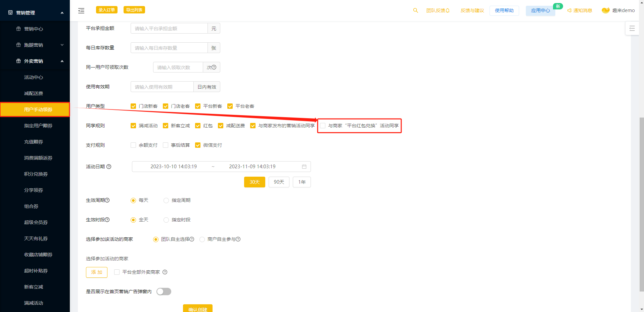Enable the 余额支付 checkbox
644x312 pixels.
coord(133,145)
